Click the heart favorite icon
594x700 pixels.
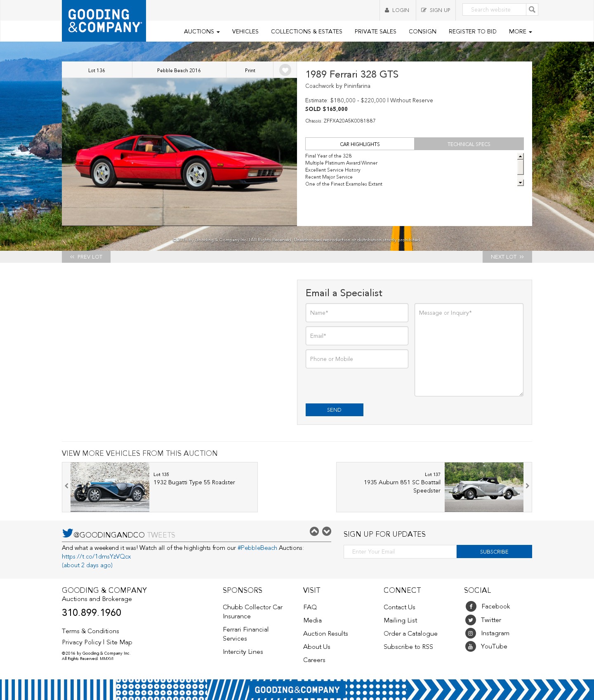[285, 70]
